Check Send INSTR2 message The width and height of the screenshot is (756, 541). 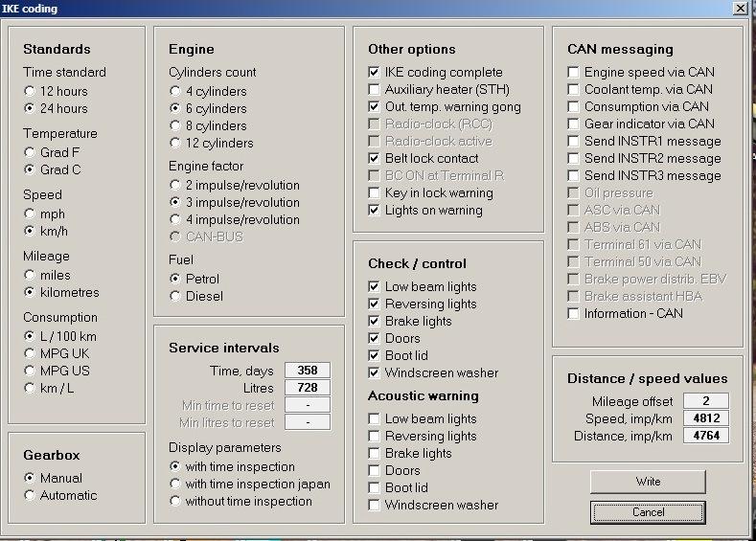[573, 158]
